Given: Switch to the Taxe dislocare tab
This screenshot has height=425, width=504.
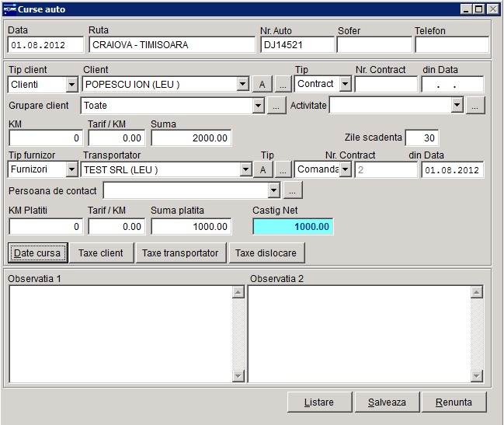Looking at the screenshot, I should [x=266, y=253].
